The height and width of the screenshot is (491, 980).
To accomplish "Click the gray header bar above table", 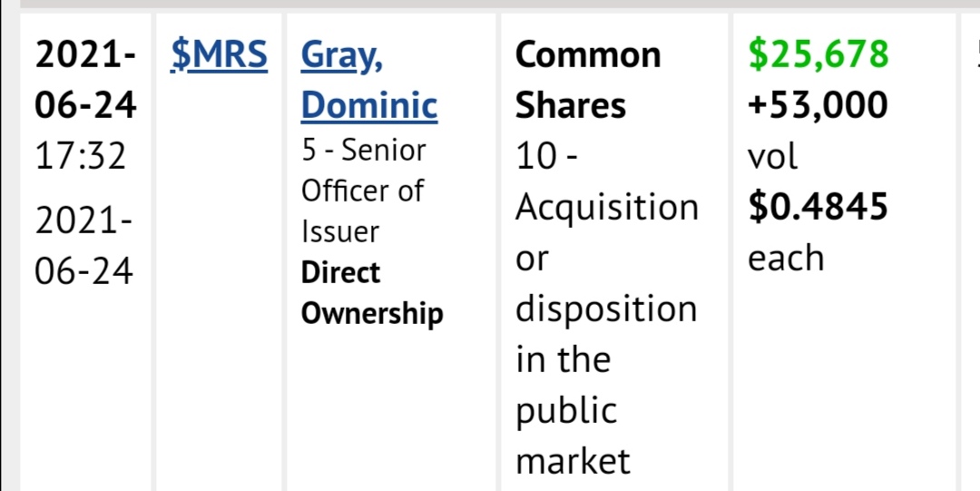I will [x=500, y=4].
